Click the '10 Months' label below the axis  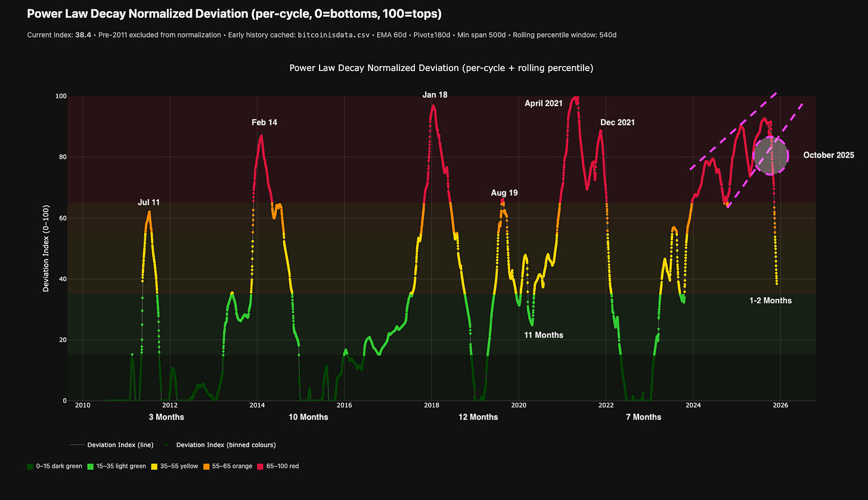point(308,417)
